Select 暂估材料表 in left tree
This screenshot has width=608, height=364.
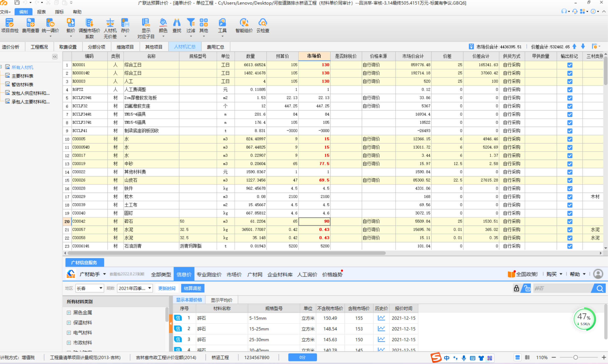pyautogui.click(x=22, y=85)
